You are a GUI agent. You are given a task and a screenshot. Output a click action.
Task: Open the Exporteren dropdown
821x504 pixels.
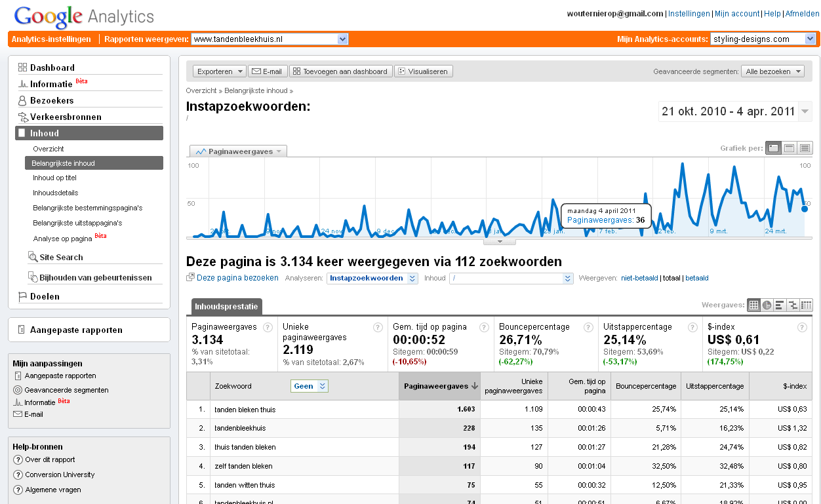[220, 71]
